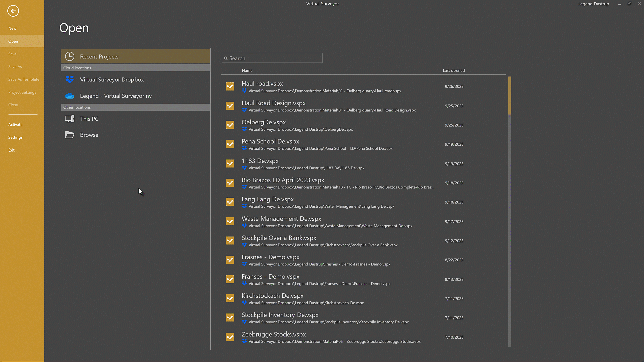The height and width of the screenshot is (362, 644).
Task: Sort by the Name column header
Action: click(247, 71)
